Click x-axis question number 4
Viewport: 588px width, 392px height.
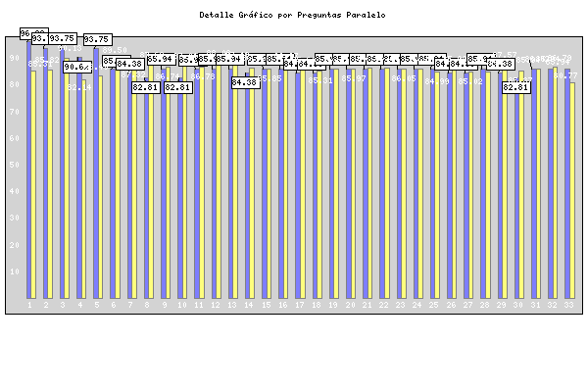pos(80,305)
